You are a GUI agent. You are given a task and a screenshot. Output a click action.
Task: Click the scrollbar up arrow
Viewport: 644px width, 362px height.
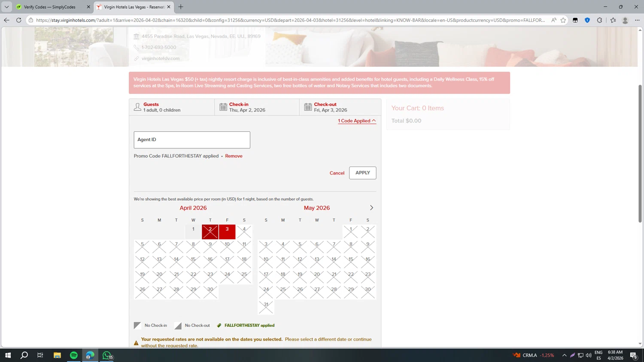640,30
